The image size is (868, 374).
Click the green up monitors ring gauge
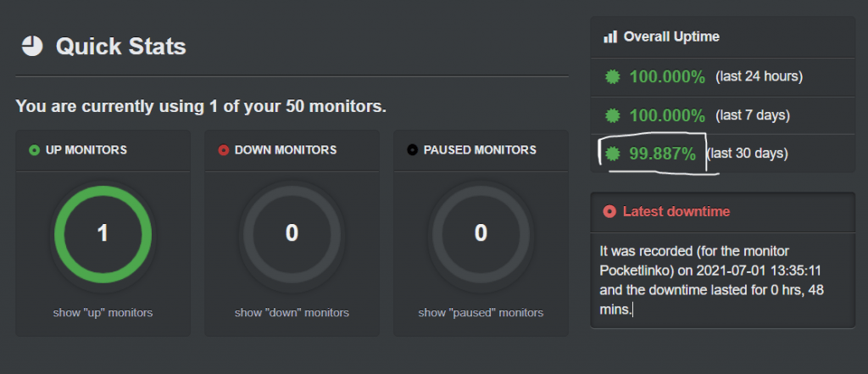point(103,233)
